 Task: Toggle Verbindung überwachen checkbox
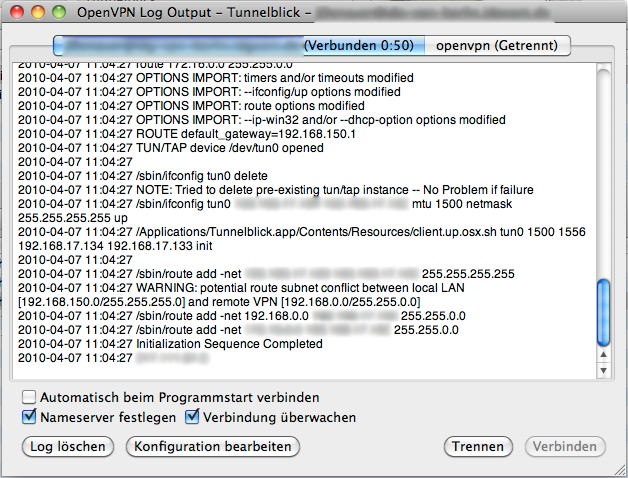pos(192,417)
